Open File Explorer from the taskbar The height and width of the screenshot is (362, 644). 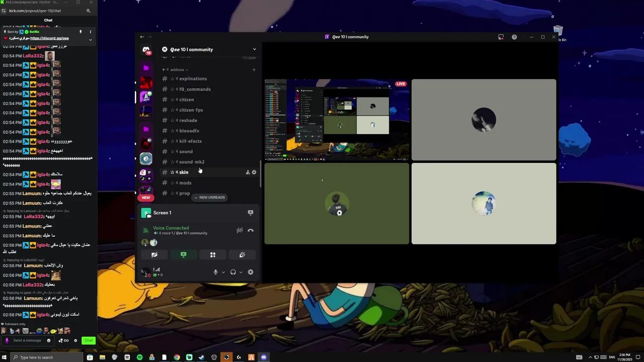(102, 357)
